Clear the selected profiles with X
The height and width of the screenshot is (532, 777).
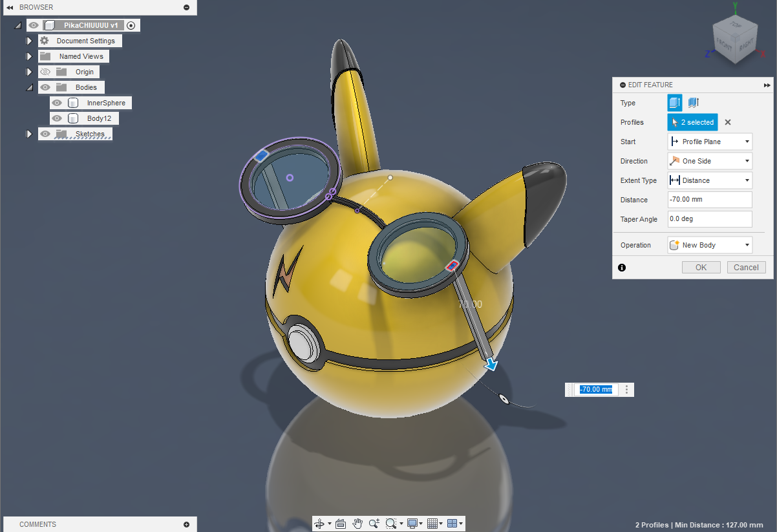pyautogui.click(x=727, y=122)
